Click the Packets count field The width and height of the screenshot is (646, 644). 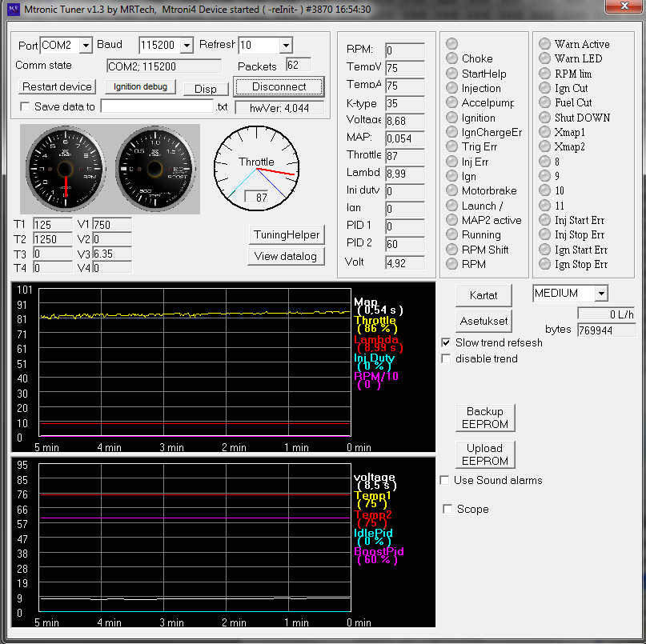coord(299,65)
